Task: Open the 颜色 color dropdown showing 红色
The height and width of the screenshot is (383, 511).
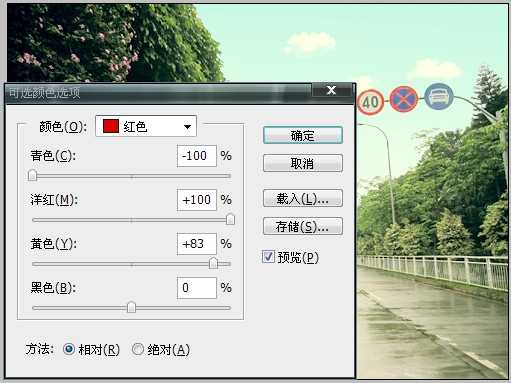Action: [146, 126]
